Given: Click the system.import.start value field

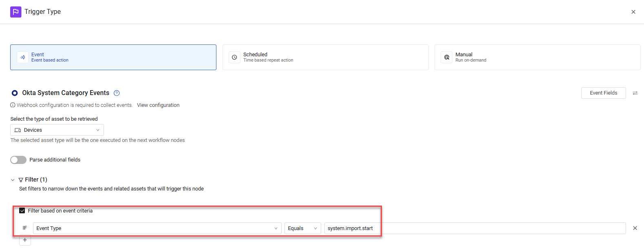Looking at the screenshot, I should click(x=475, y=228).
